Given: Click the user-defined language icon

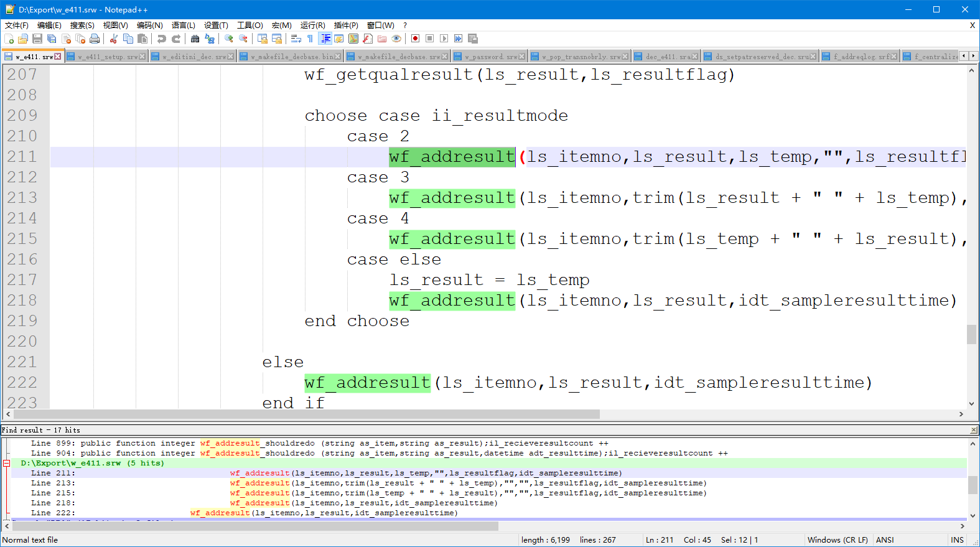Looking at the screenshot, I should [339, 39].
